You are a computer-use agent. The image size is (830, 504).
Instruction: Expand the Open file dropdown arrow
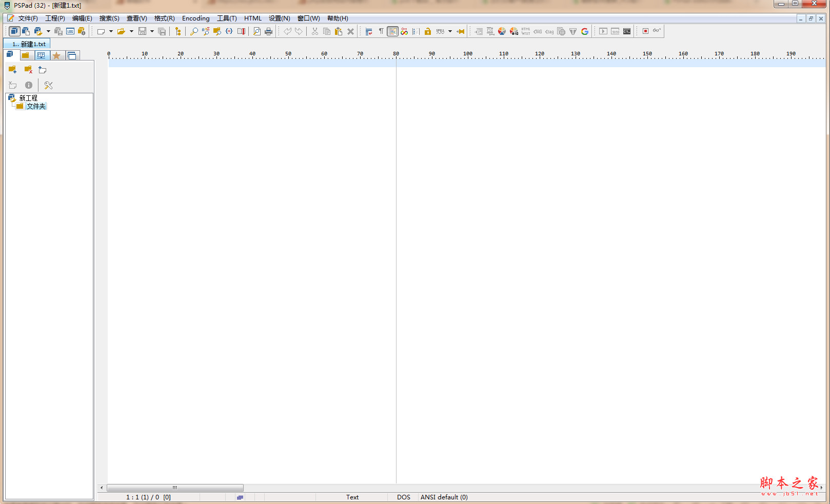click(x=131, y=31)
